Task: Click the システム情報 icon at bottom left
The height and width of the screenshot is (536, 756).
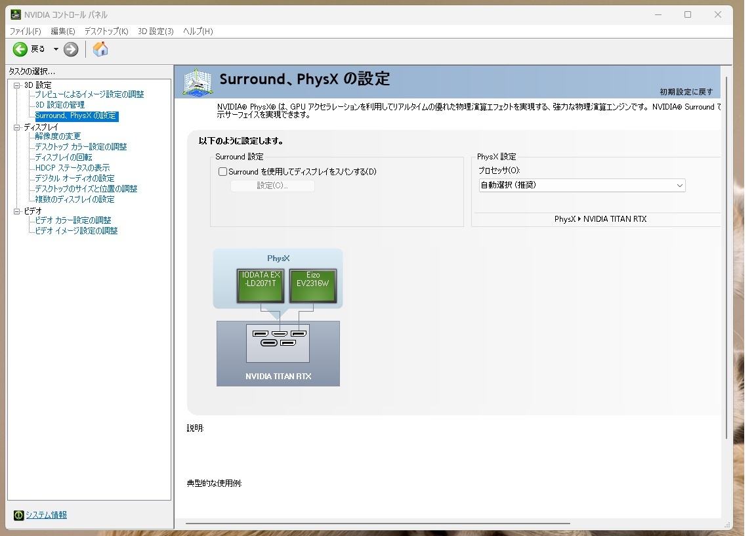Action: point(19,515)
